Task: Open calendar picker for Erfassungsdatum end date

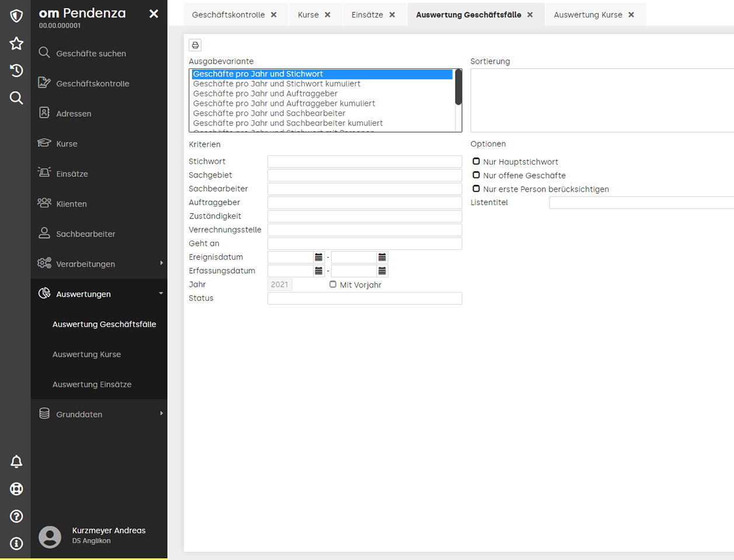Action: 382,271
